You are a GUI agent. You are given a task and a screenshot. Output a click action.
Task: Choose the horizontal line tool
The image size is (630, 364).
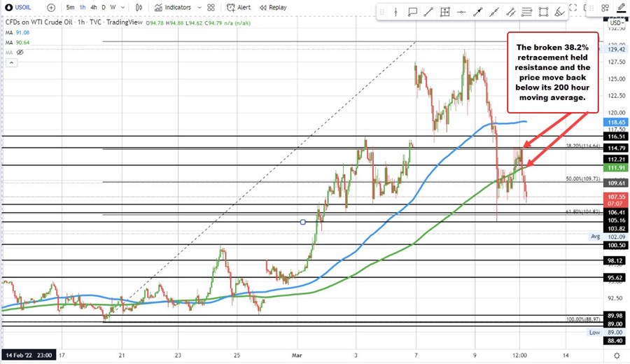(461, 12)
